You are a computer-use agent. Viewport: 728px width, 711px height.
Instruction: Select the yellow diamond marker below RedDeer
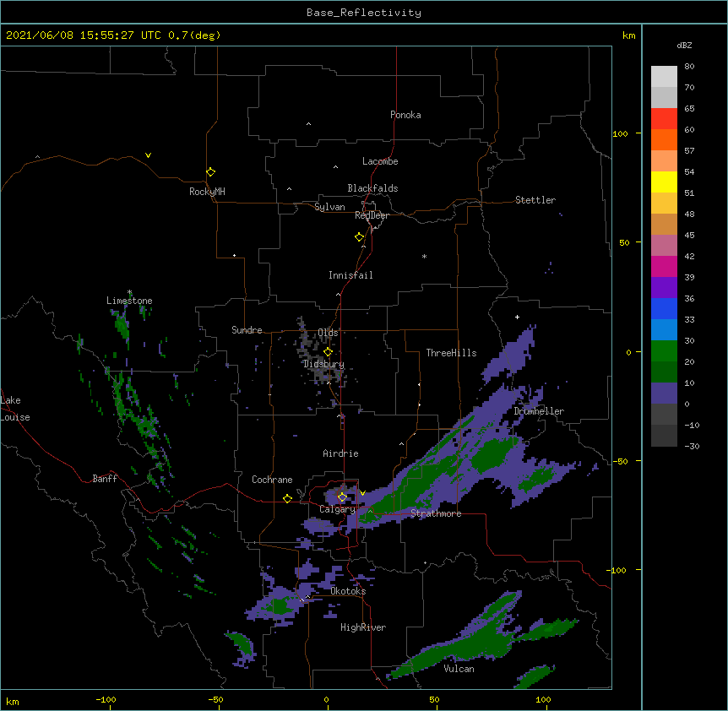pos(360,237)
